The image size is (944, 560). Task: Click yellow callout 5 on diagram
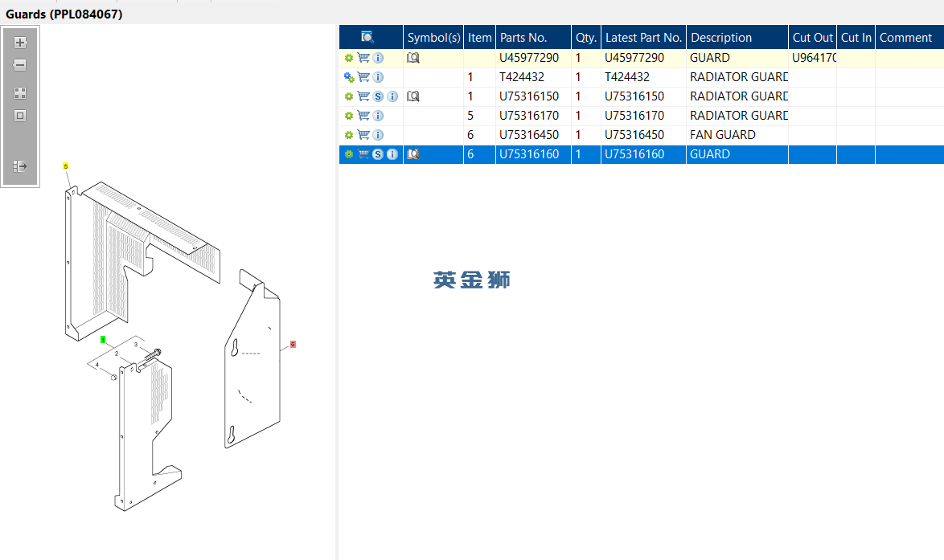(66, 166)
